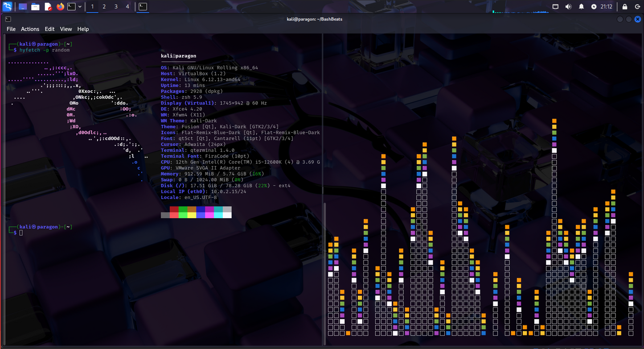This screenshot has height=349, width=644.
Task: Click the "Shell: zsh 5.9" line
Action: point(181,97)
